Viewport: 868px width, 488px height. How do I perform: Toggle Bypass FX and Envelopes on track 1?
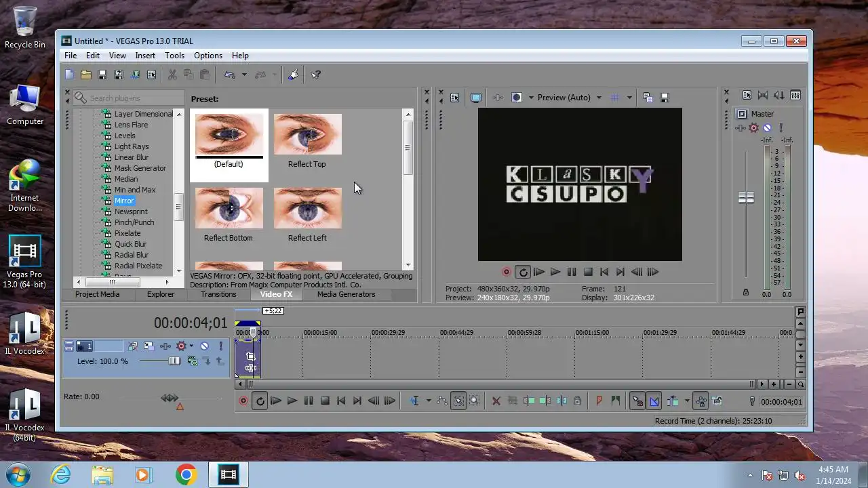133,346
